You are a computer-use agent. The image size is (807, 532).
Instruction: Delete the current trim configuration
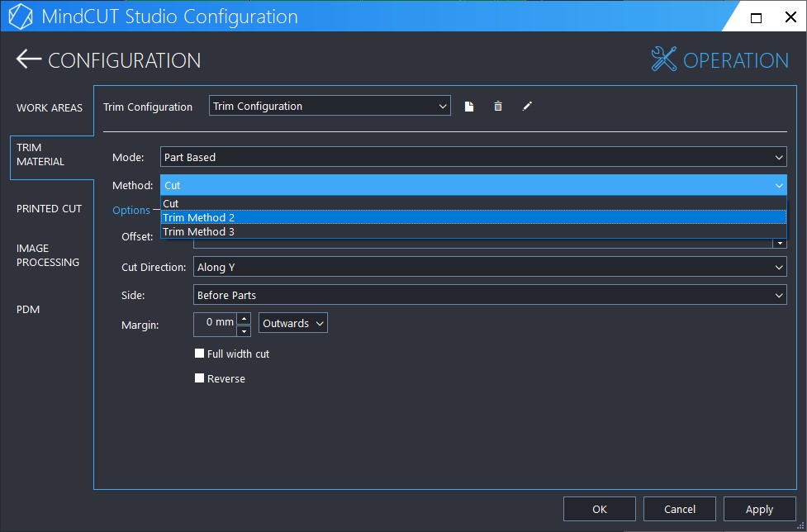coord(498,107)
